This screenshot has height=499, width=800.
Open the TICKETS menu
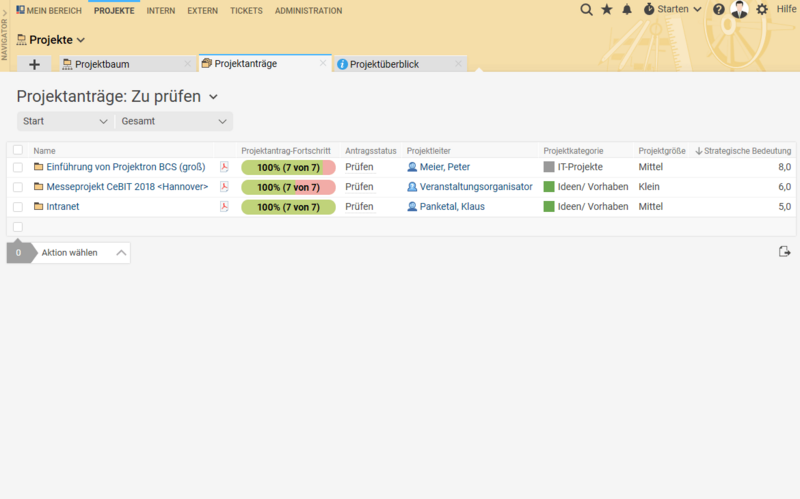(x=246, y=10)
